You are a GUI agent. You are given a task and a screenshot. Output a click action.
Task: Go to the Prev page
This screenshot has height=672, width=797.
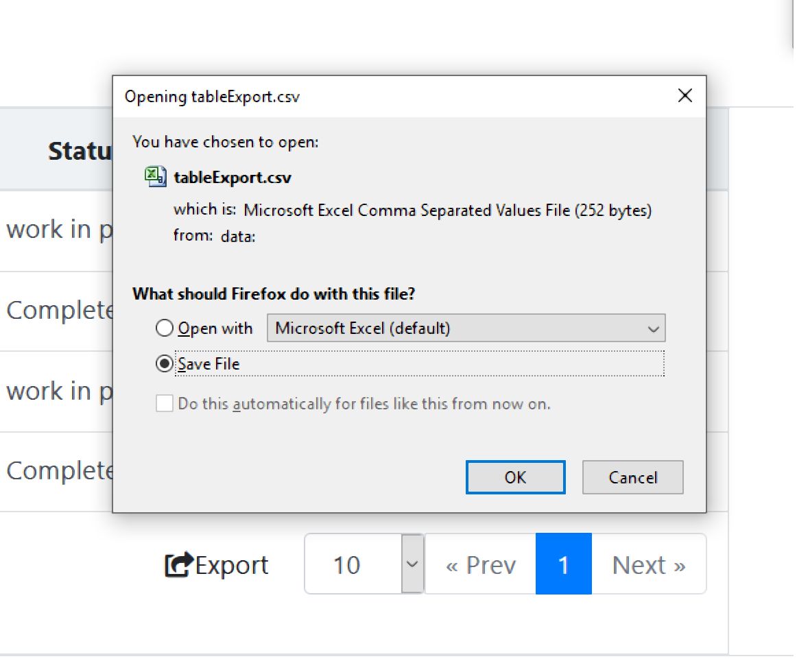(x=480, y=564)
